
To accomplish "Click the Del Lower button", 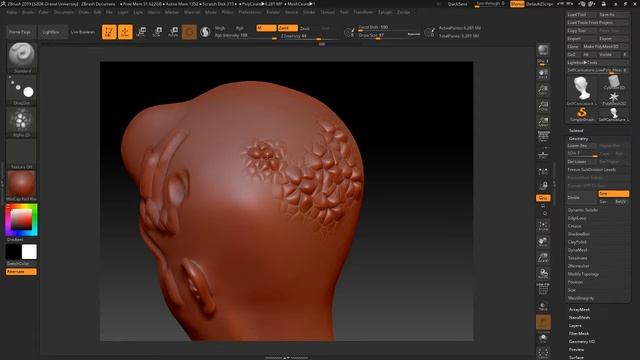I will point(582,162).
